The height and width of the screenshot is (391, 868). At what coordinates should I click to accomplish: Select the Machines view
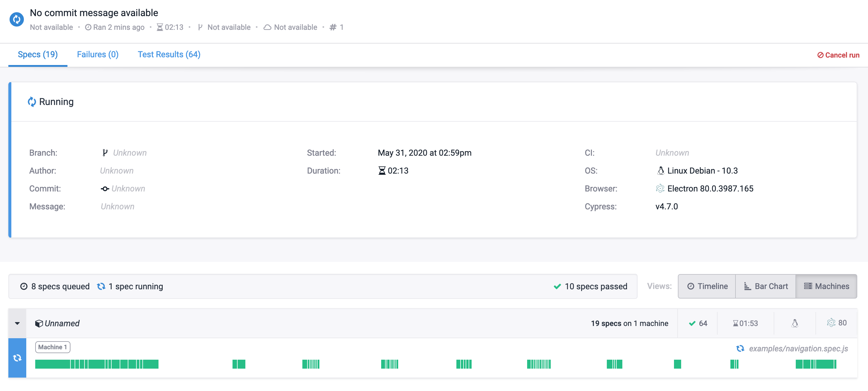click(826, 286)
